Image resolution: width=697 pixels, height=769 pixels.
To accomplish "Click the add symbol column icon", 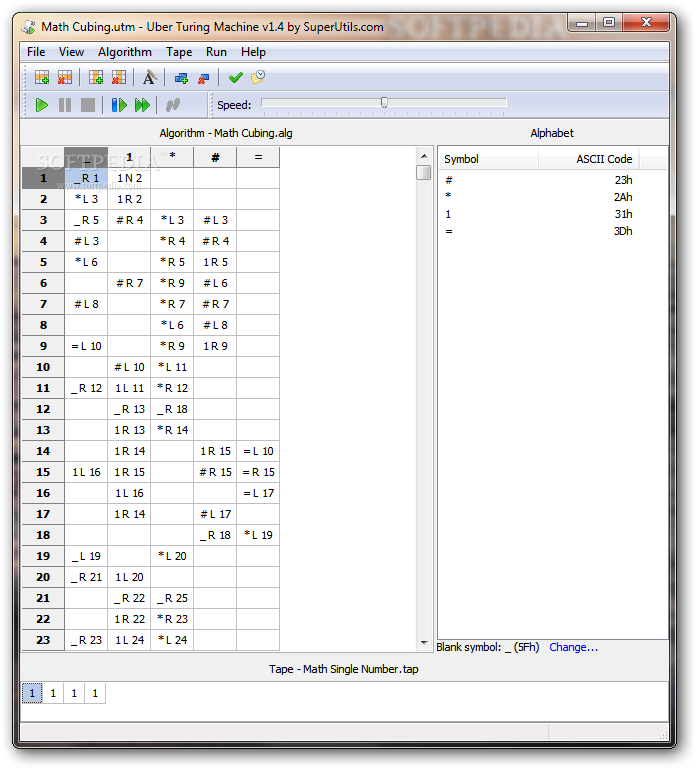I will click(96, 77).
